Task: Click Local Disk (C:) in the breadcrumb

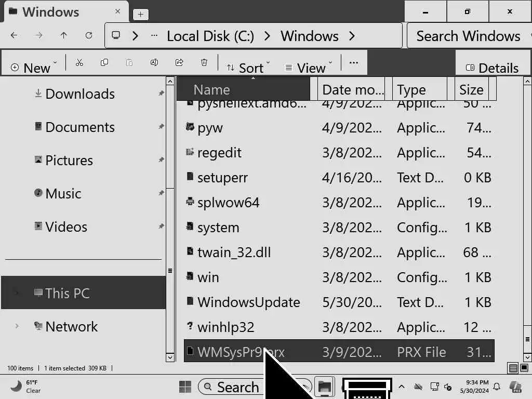Action: (x=210, y=36)
